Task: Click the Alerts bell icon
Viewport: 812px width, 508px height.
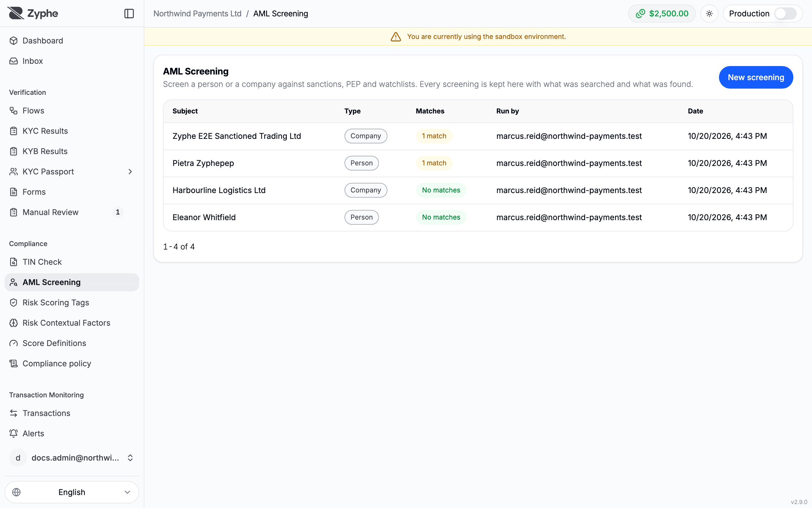Action: coord(14,433)
